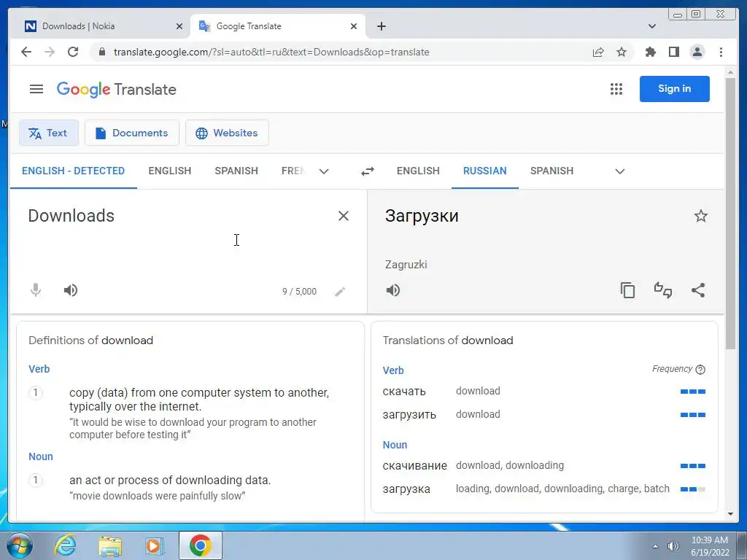This screenshot has width=747, height=560.
Task: Show hidden system tray icons
Action: pos(655,546)
